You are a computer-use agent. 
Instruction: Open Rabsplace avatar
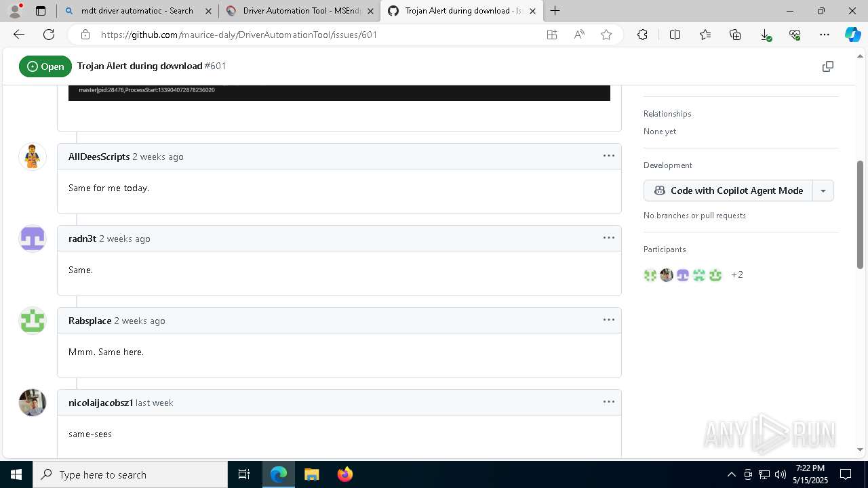coord(32,321)
